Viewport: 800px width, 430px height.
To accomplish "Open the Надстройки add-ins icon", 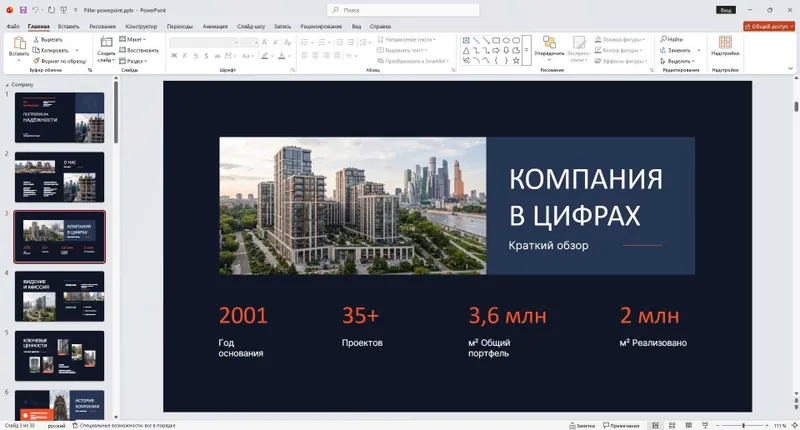I will tap(725, 42).
